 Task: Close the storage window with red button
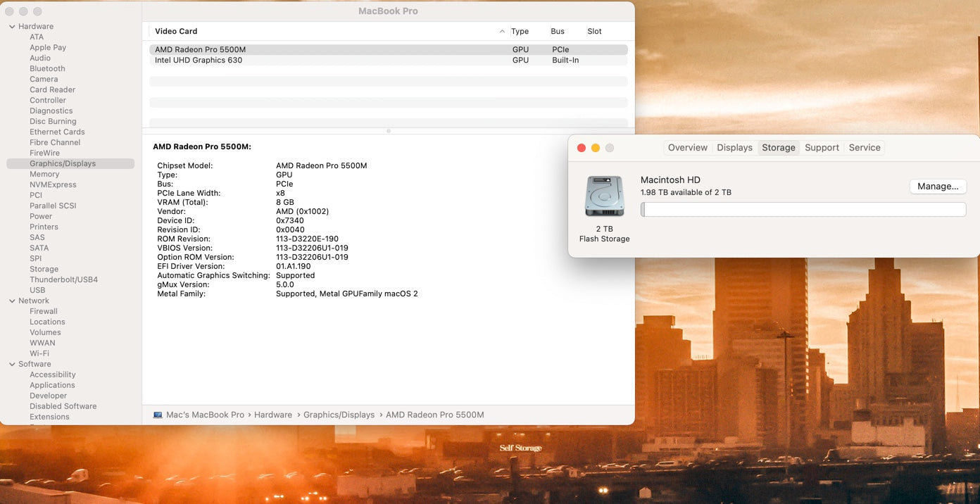582,148
